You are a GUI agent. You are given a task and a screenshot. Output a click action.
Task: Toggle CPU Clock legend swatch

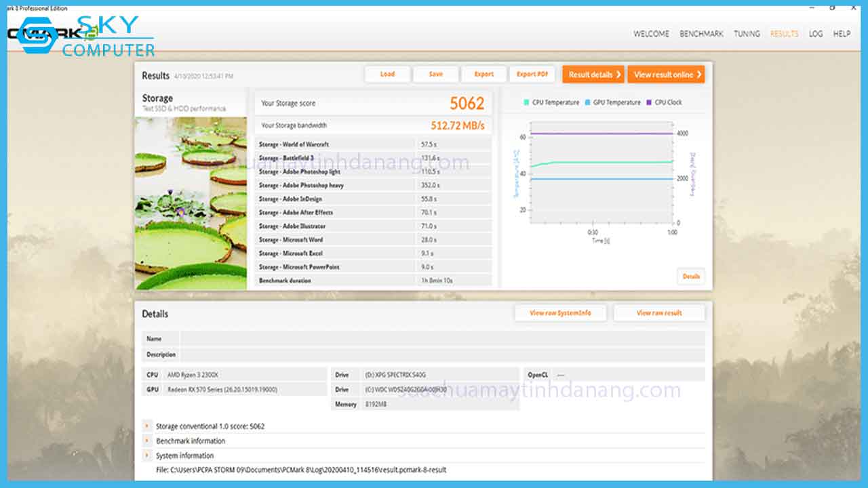click(649, 102)
